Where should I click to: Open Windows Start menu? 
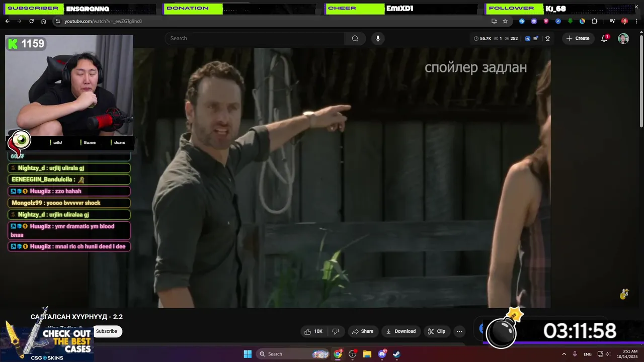(x=248, y=354)
